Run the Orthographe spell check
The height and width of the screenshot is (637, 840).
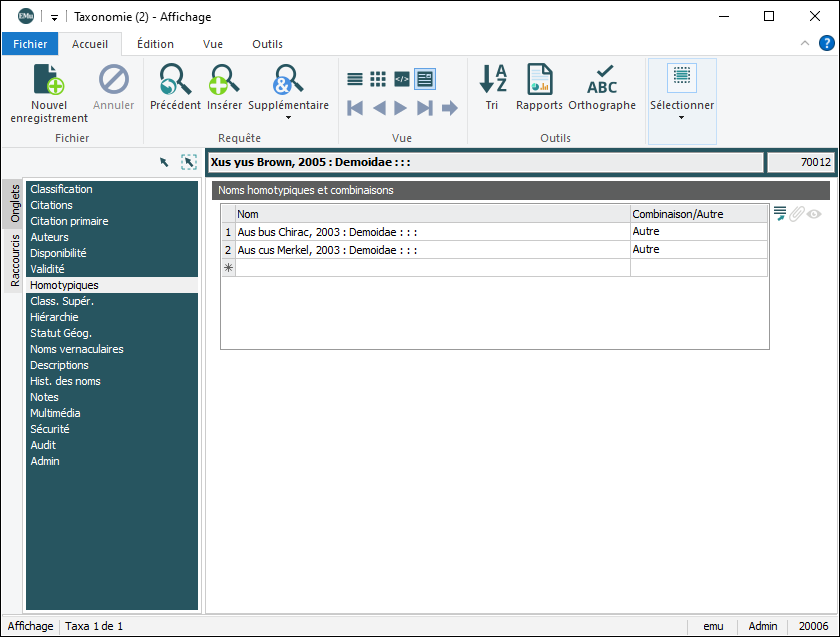click(x=602, y=80)
